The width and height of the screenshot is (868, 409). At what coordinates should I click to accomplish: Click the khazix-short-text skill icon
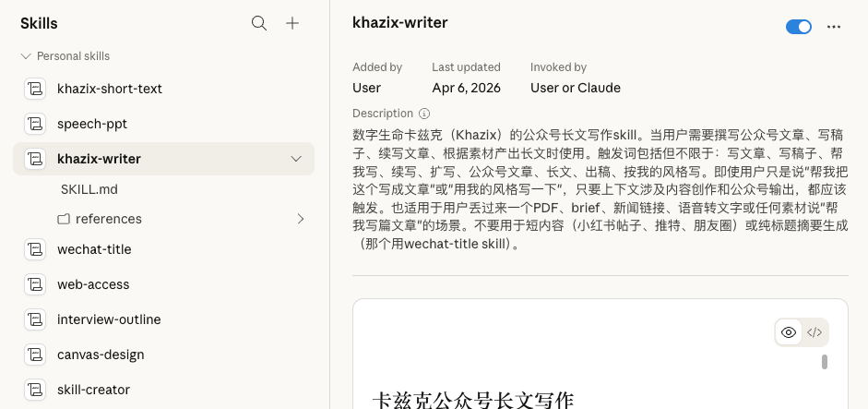pos(35,89)
